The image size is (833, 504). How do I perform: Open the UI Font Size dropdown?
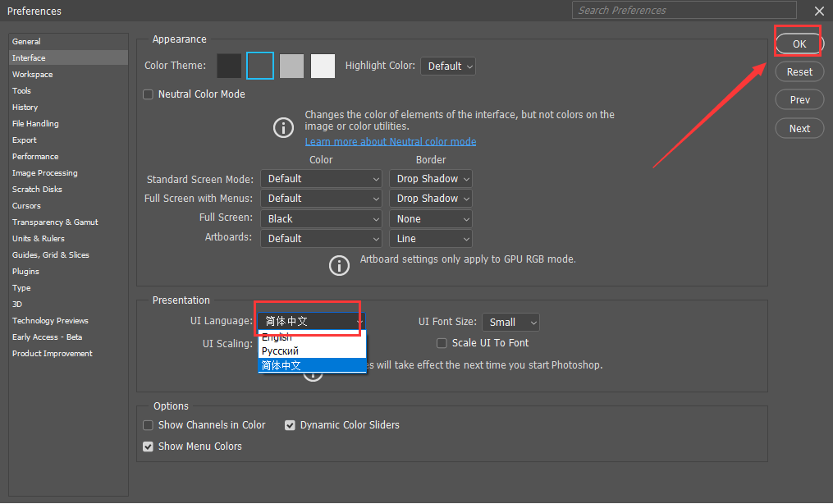point(510,322)
